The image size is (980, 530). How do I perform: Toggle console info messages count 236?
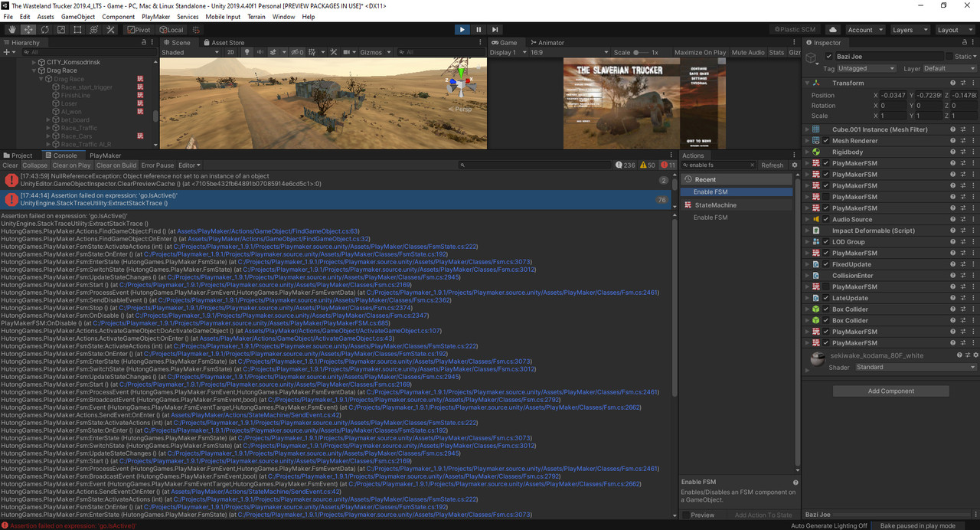(x=626, y=165)
